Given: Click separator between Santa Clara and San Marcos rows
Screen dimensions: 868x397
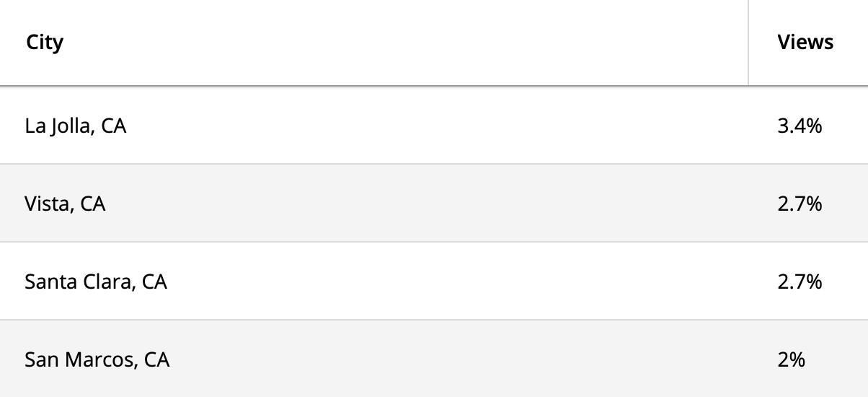Looking at the screenshot, I should coord(434,320).
